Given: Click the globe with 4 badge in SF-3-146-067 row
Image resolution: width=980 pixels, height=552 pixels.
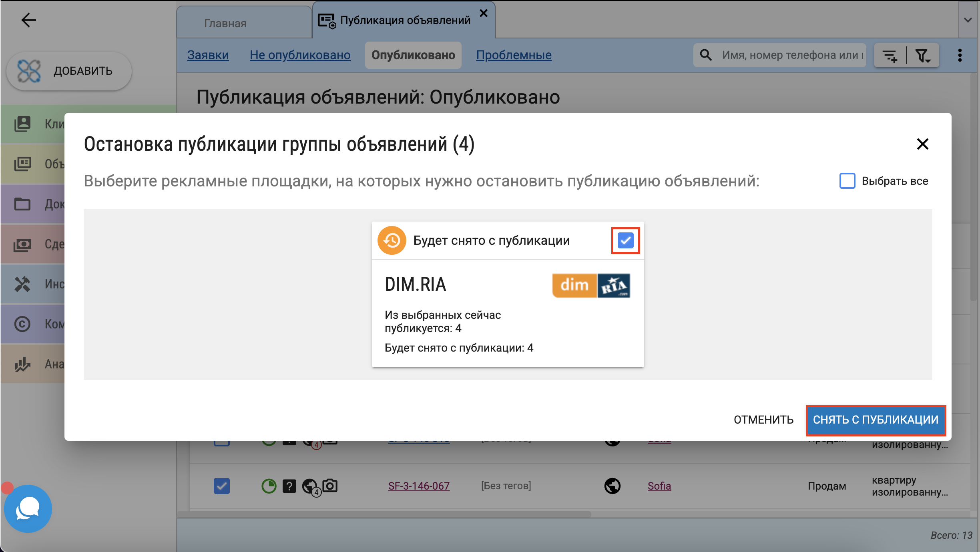Looking at the screenshot, I should click(x=311, y=487).
